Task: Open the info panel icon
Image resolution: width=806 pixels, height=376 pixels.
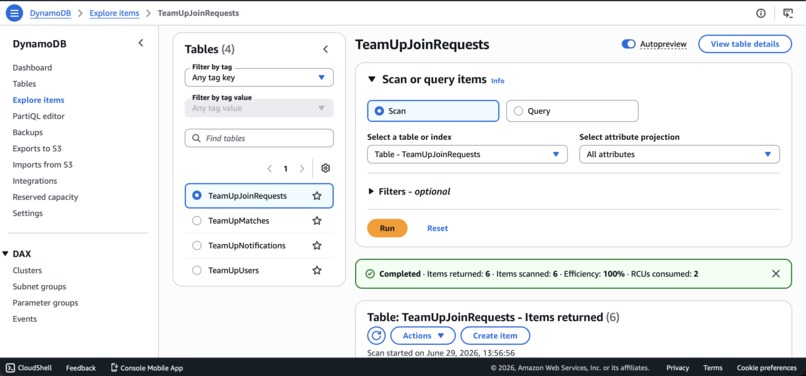Action: pyautogui.click(x=761, y=13)
